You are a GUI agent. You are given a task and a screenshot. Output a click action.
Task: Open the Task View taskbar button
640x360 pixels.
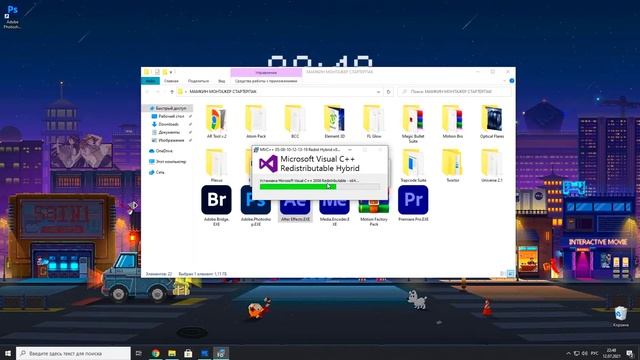point(139,353)
